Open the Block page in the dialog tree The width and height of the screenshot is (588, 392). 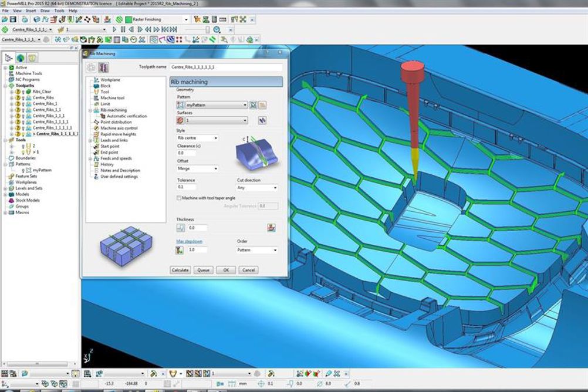[106, 86]
